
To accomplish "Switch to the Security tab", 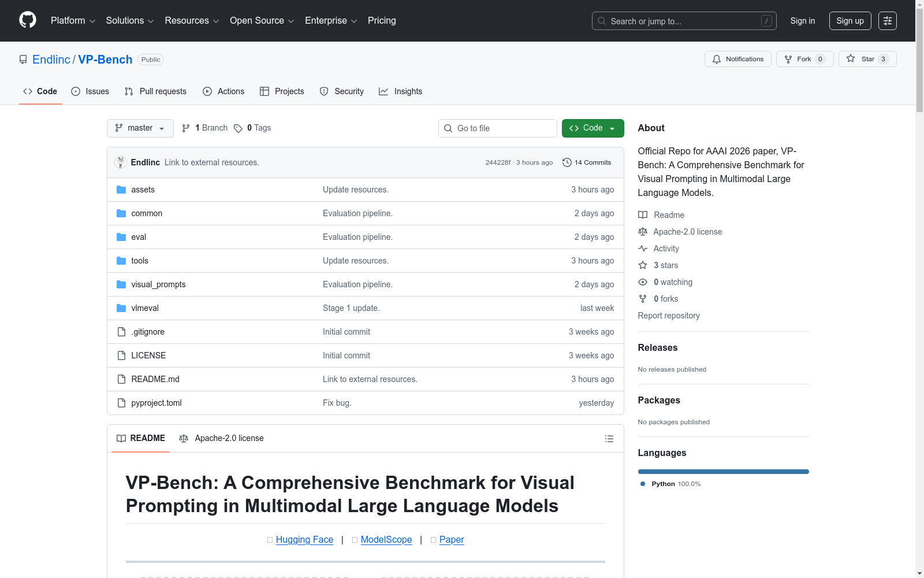I will [x=342, y=91].
